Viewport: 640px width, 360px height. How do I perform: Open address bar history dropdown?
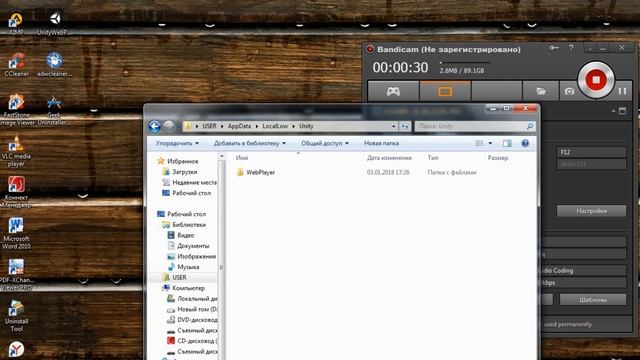(393, 127)
